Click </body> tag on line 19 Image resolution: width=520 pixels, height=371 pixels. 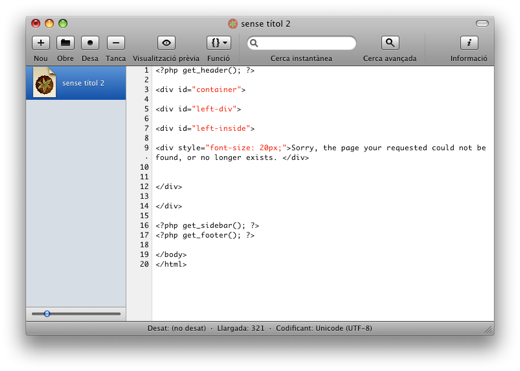click(171, 255)
